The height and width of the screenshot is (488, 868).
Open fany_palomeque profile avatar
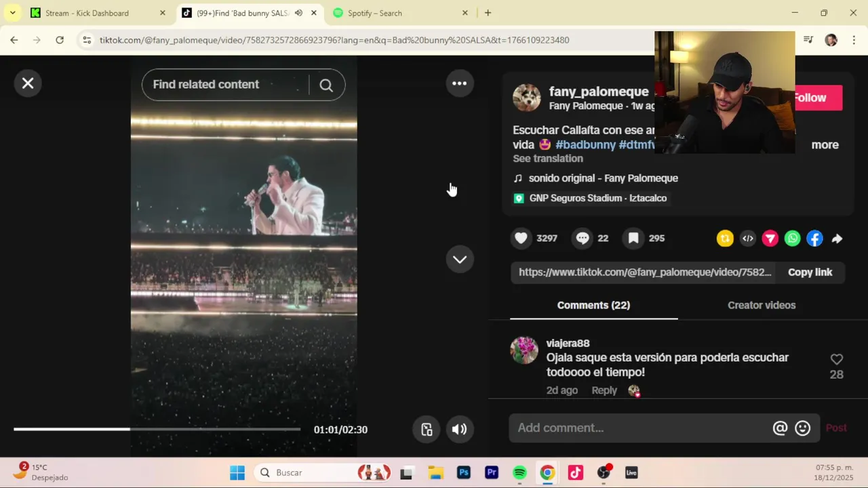click(x=527, y=98)
